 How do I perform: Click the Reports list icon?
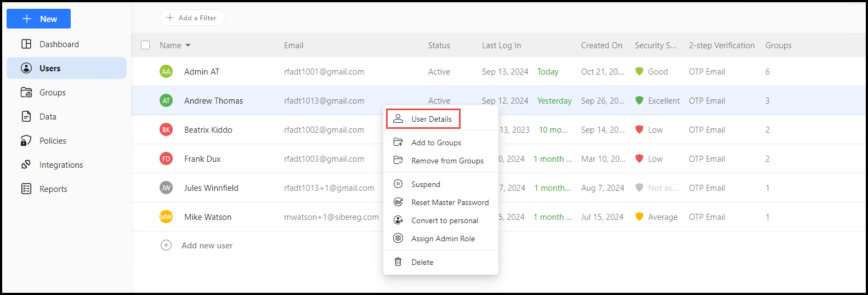26,189
